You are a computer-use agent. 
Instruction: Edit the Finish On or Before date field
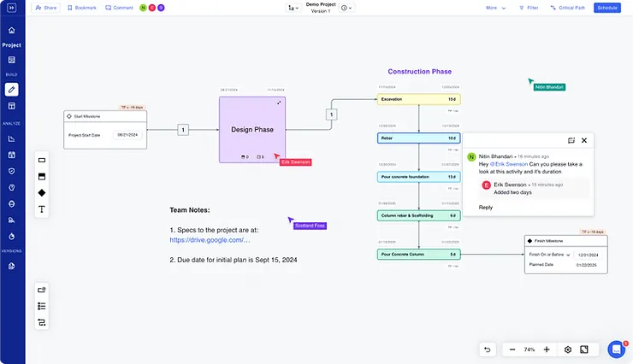589,255
